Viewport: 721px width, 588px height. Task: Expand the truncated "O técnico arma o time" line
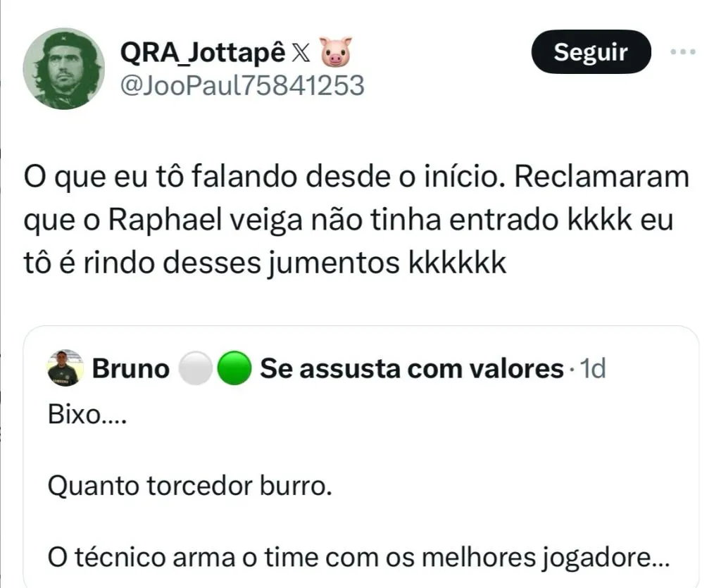point(358,558)
